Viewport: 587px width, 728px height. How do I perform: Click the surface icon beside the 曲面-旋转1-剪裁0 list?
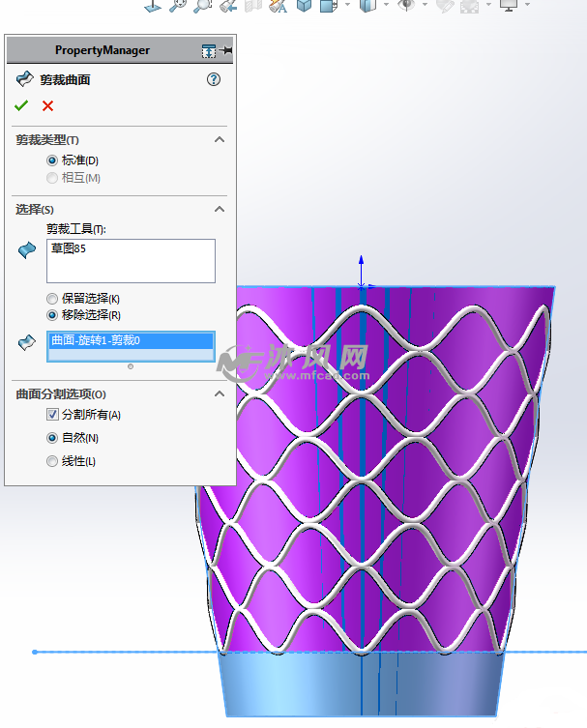[x=27, y=342]
